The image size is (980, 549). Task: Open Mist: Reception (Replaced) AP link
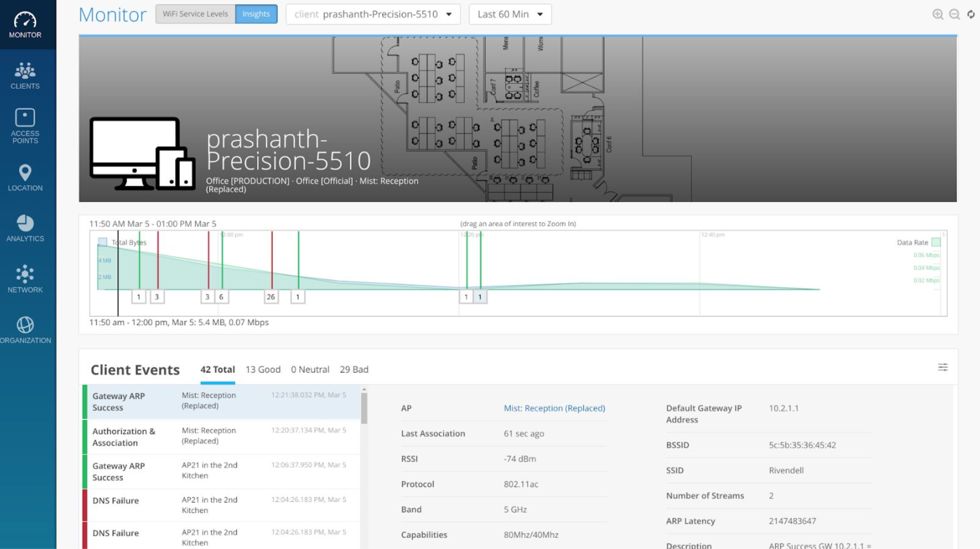[x=554, y=408]
